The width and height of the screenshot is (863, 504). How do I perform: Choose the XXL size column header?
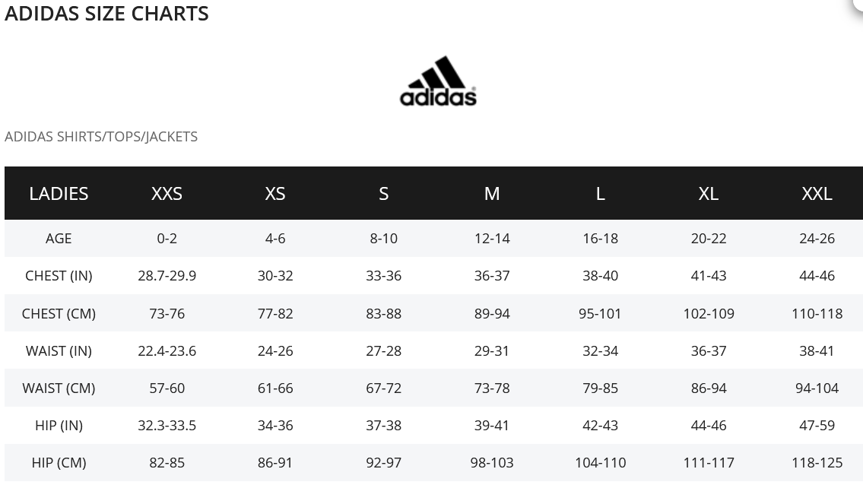(817, 194)
